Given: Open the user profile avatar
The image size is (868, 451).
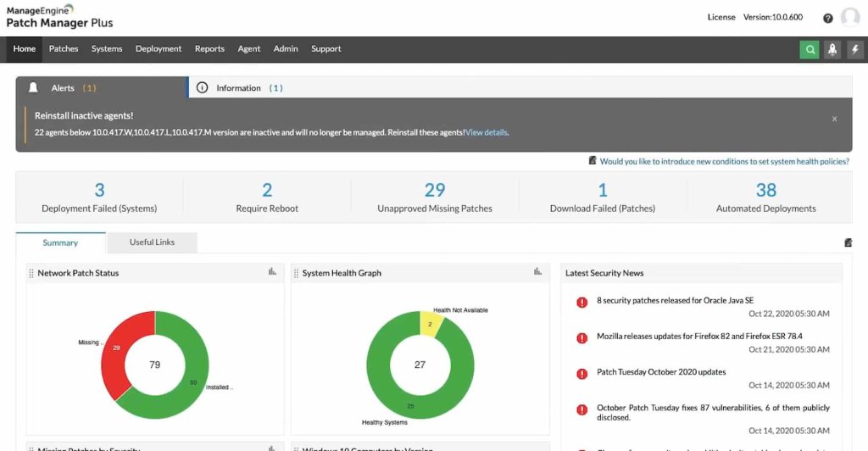Looking at the screenshot, I should pos(849,17).
